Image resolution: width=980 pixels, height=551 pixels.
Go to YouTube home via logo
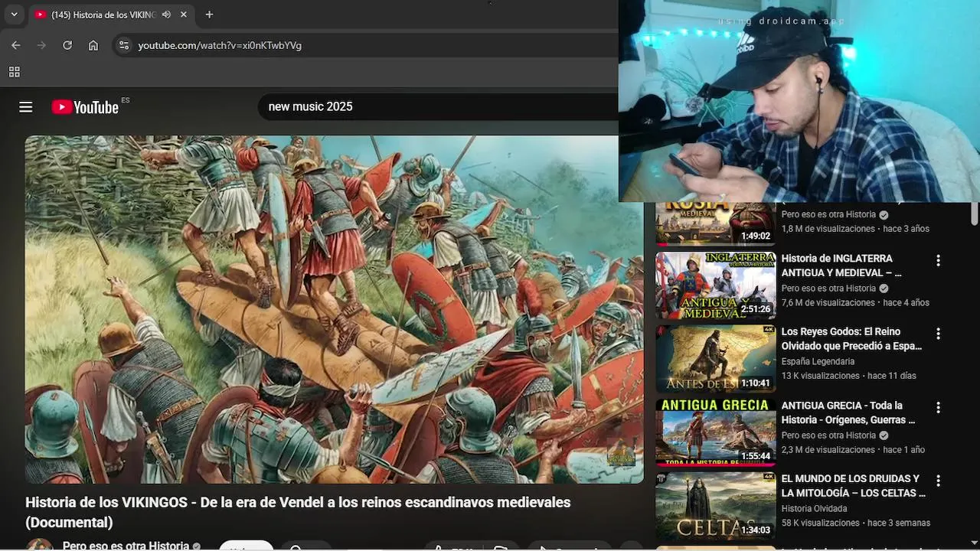(x=85, y=107)
